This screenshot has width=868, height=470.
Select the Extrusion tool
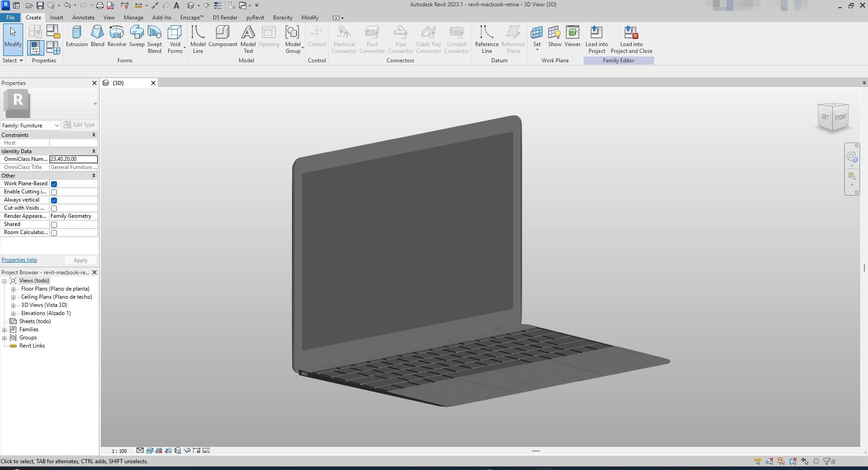click(x=77, y=36)
